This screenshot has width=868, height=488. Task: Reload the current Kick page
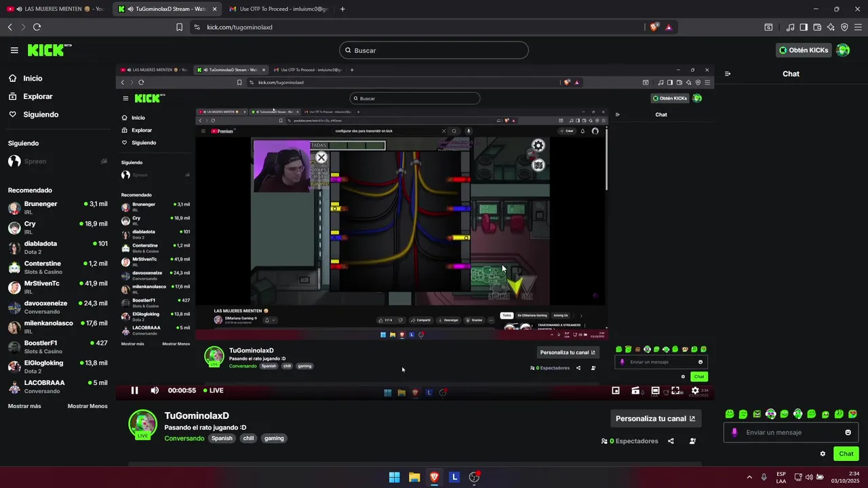pos(37,27)
